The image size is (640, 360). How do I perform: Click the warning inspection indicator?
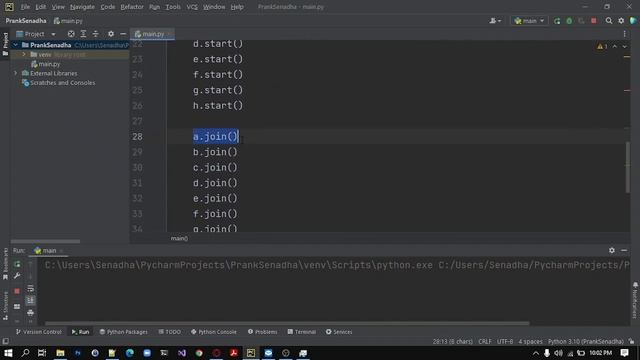[602, 47]
